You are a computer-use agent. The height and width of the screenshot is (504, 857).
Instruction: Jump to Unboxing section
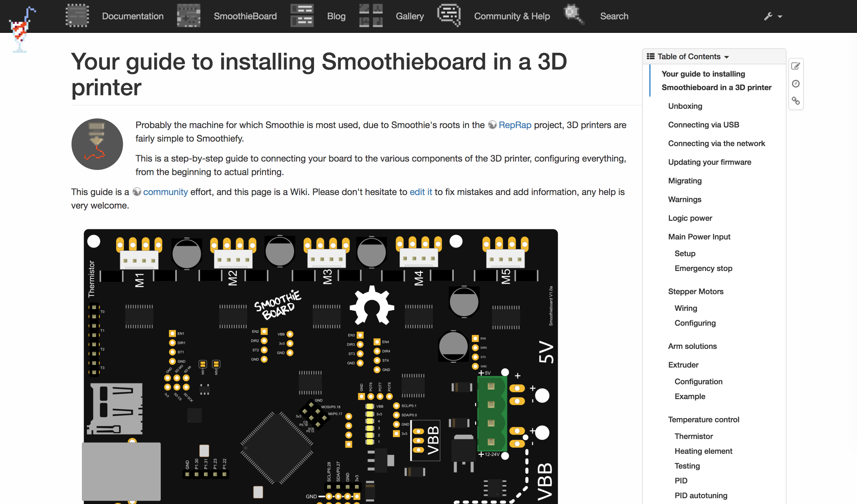coord(685,106)
